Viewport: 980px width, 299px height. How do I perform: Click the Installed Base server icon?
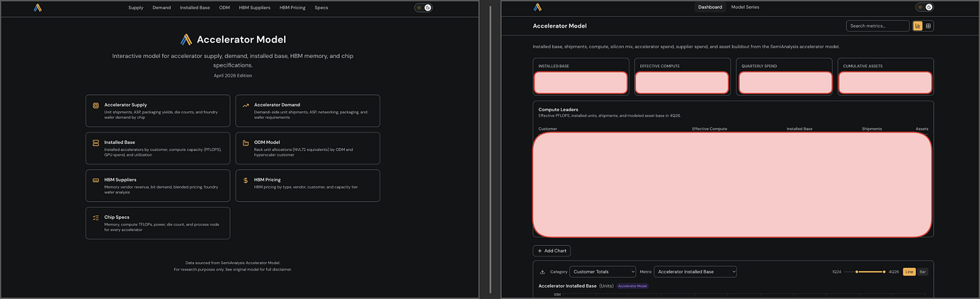[x=96, y=143]
